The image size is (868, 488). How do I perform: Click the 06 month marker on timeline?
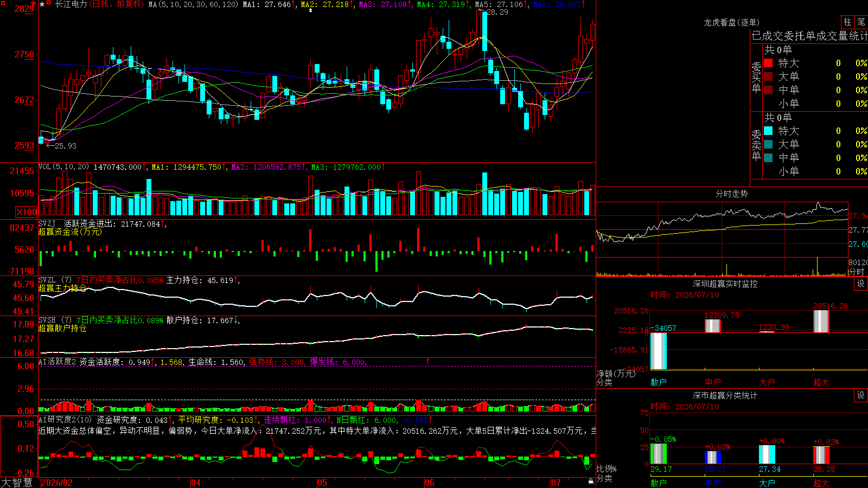tap(430, 482)
